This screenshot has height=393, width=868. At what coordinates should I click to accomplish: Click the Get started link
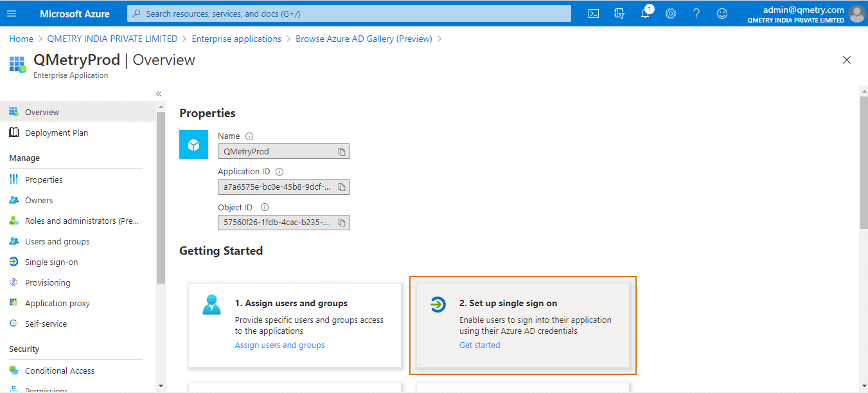(479, 345)
